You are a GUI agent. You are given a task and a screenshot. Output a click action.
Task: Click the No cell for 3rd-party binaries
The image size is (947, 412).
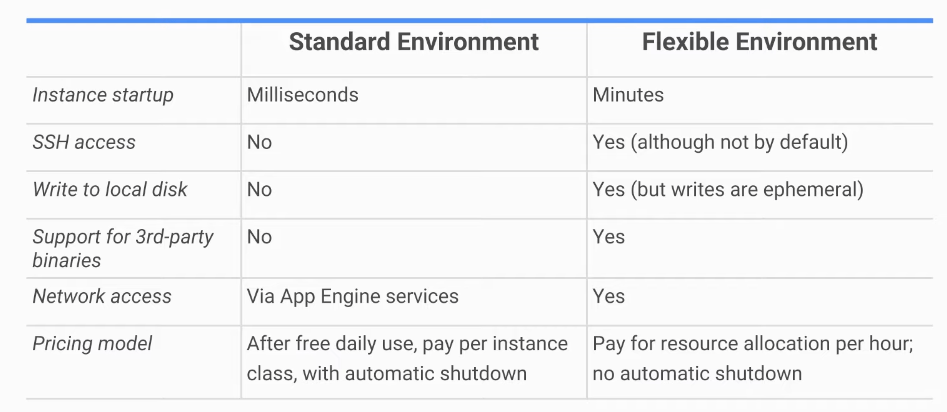point(259,237)
